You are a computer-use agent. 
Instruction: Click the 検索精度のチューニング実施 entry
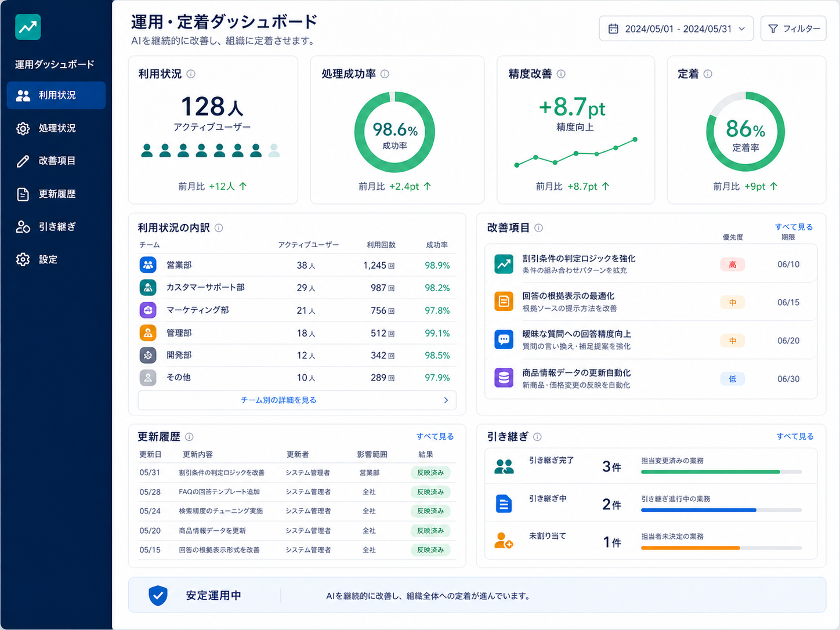(x=220, y=511)
